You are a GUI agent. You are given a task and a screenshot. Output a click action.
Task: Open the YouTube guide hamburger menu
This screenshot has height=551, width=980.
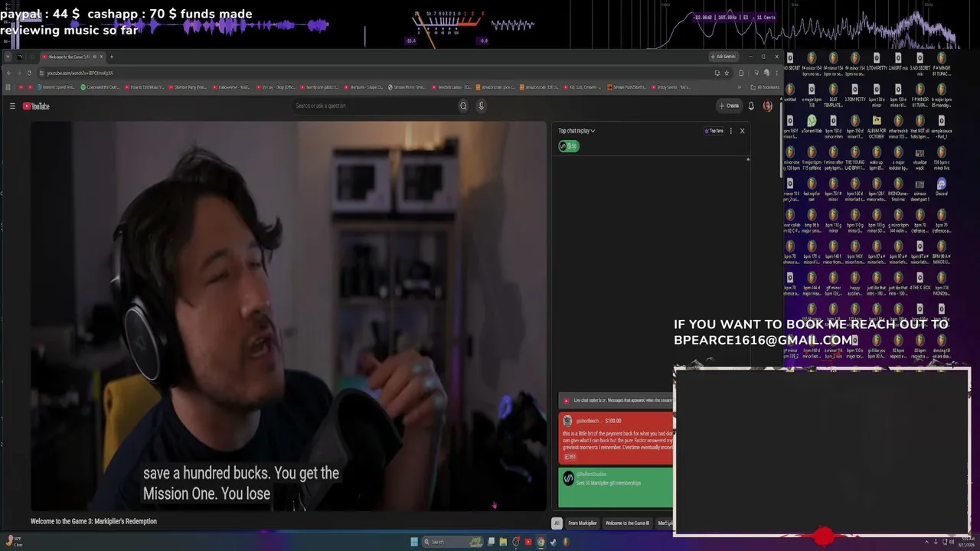click(x=12, y=106)
